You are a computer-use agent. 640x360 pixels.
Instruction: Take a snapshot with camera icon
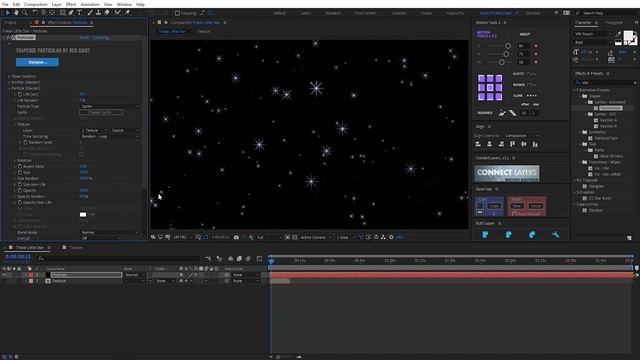point(236,237)
